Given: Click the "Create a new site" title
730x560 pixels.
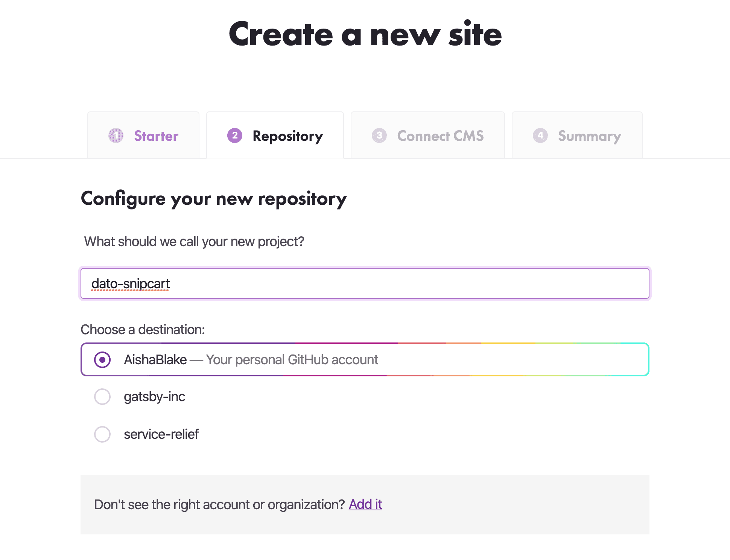Looking at the screenshot, I should pos(365,35).
